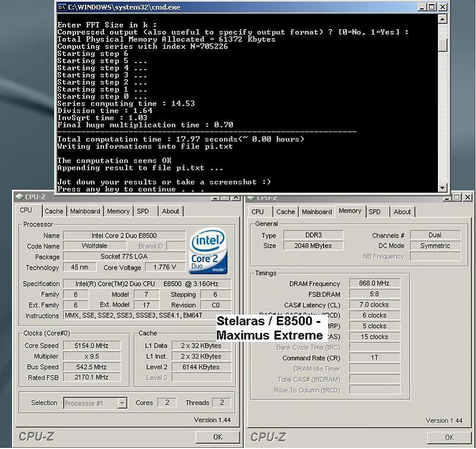Click the Command Rate value 1T

pos(374,357)
